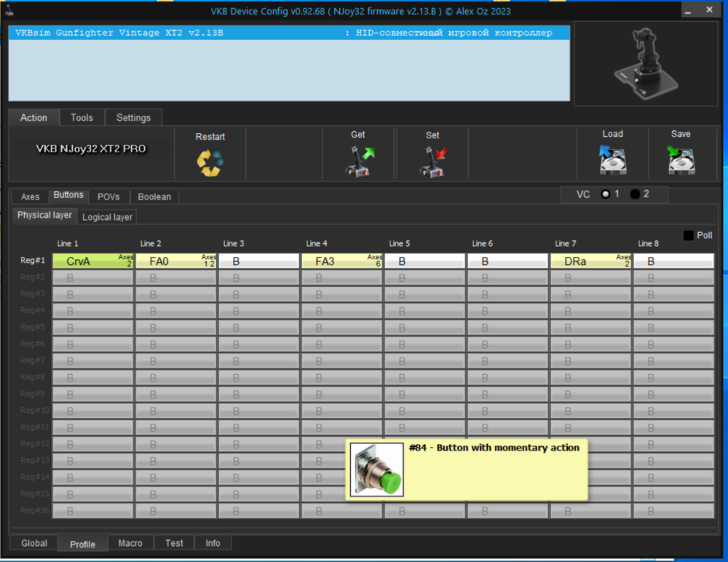Image resolution: width=728 pixels, height=562 pixels.
Task: Toggle the Poll checkbox
Action: [688, 235]
